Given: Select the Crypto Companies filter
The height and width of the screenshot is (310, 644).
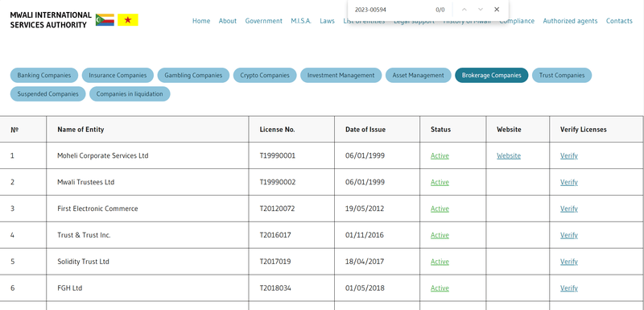Looking at the screenshot, I should click(265, 75).
